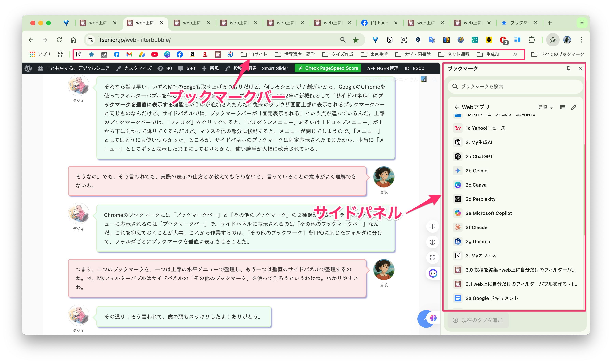
Task: Open 2d Perplexity bookmark
Action: pos(515,199)
